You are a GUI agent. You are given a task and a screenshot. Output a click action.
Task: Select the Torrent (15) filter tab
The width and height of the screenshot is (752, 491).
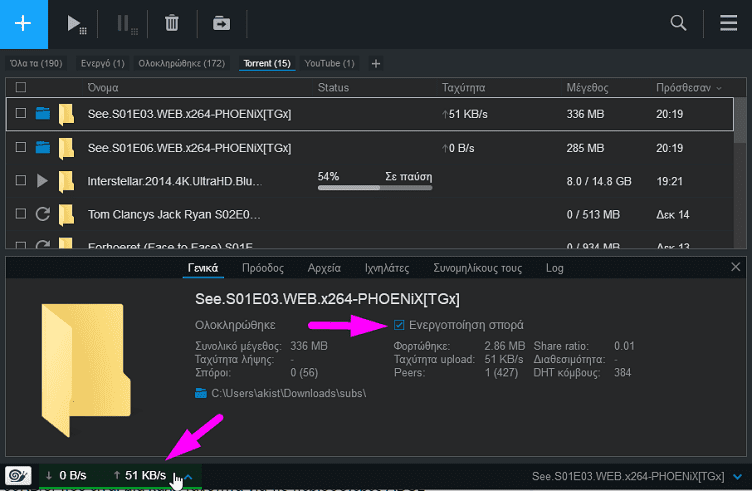(x=267, y=63)
